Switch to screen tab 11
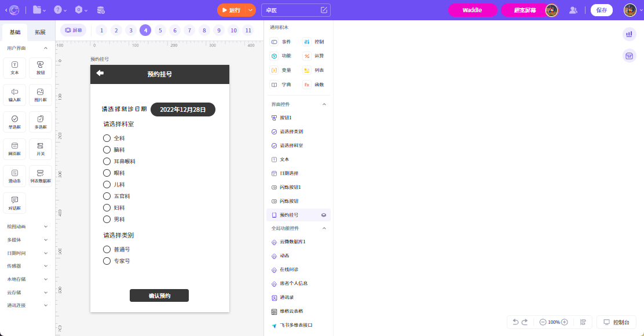This screenshot has height=336, width=644. (248, 30)
